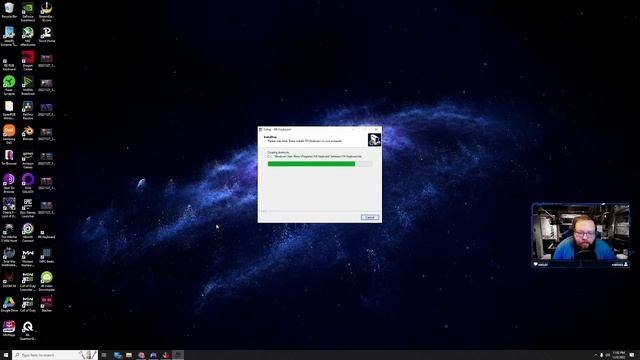Launch Total War Warhammer desktop shortcut
This screenshot has width=640, height=360.
(9, 256)
